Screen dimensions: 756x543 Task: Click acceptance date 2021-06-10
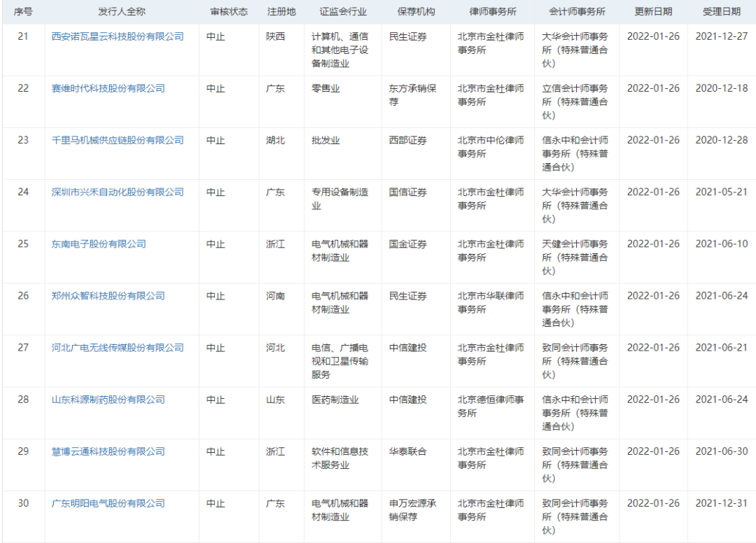tap(722, 244)
